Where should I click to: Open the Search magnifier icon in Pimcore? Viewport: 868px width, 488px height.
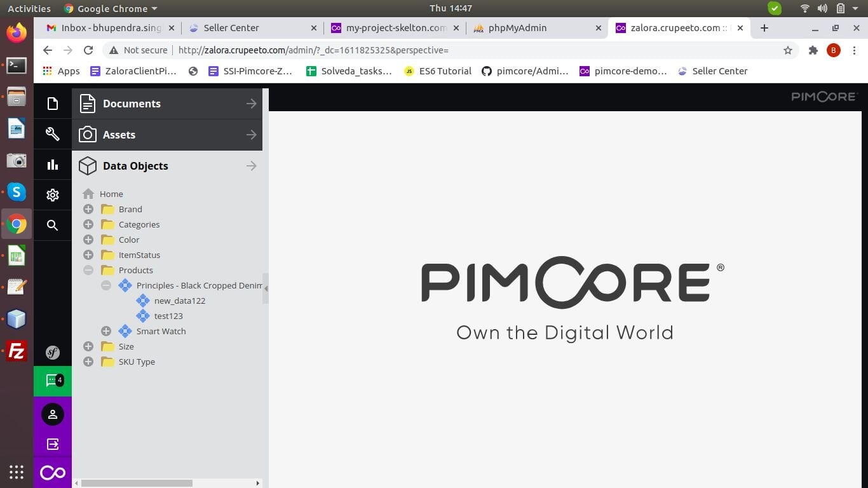click(x=53, y=225)
